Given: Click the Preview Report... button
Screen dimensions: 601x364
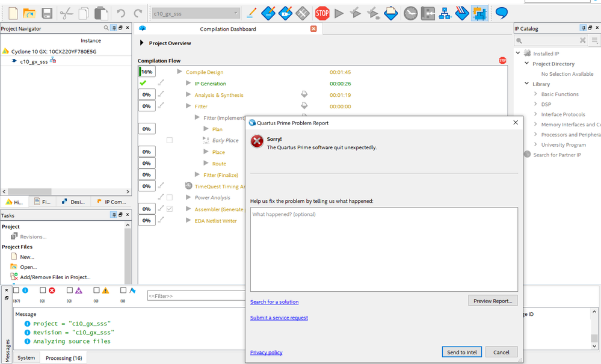Looking at the screenshot, I should tap(493, 301).
